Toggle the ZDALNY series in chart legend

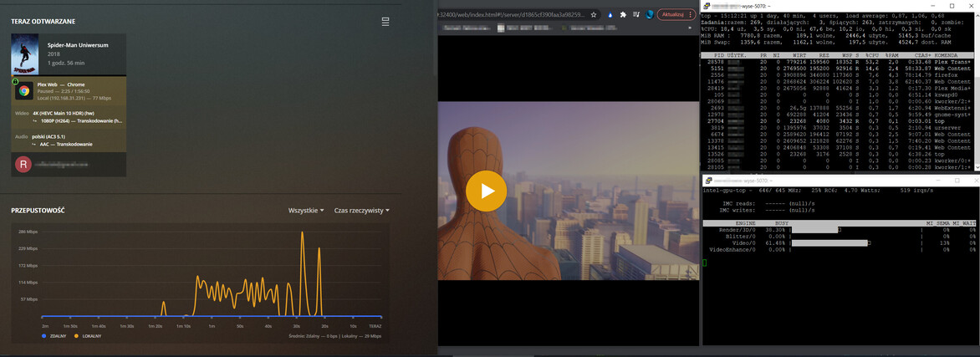click(x=56, y=336)
